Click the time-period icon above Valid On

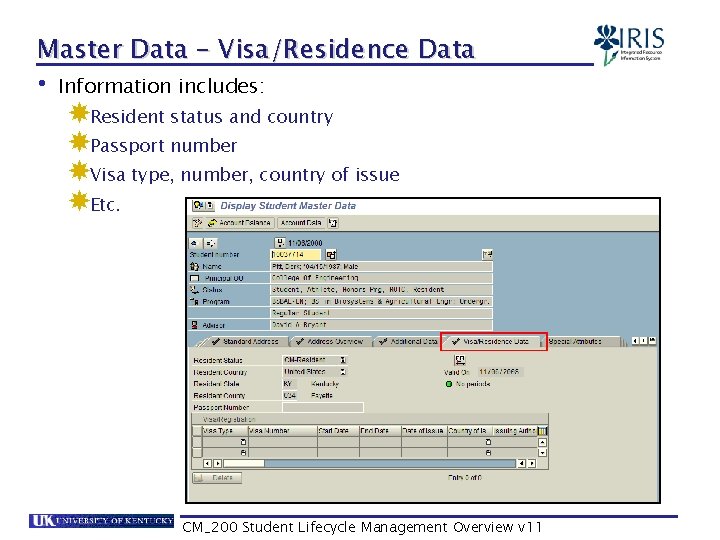pos(460,360)
